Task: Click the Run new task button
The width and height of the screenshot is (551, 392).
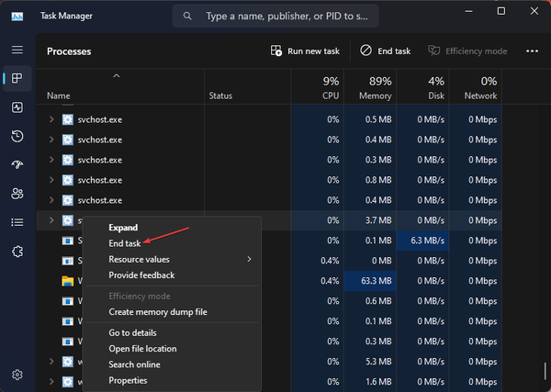Action: pyautogui.click(x=305, y=51)
